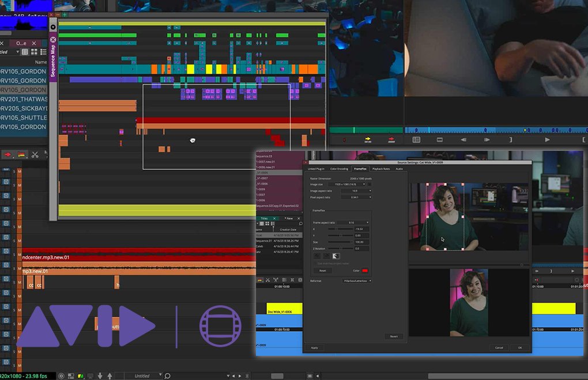Click Apply in Source Settings
The image size is (588, 380).
(314, 348)
